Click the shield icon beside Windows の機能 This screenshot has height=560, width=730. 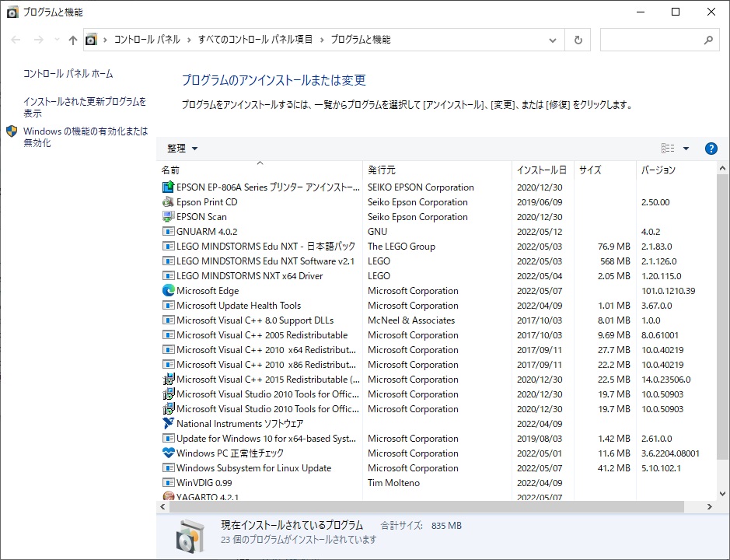point(12,131)
